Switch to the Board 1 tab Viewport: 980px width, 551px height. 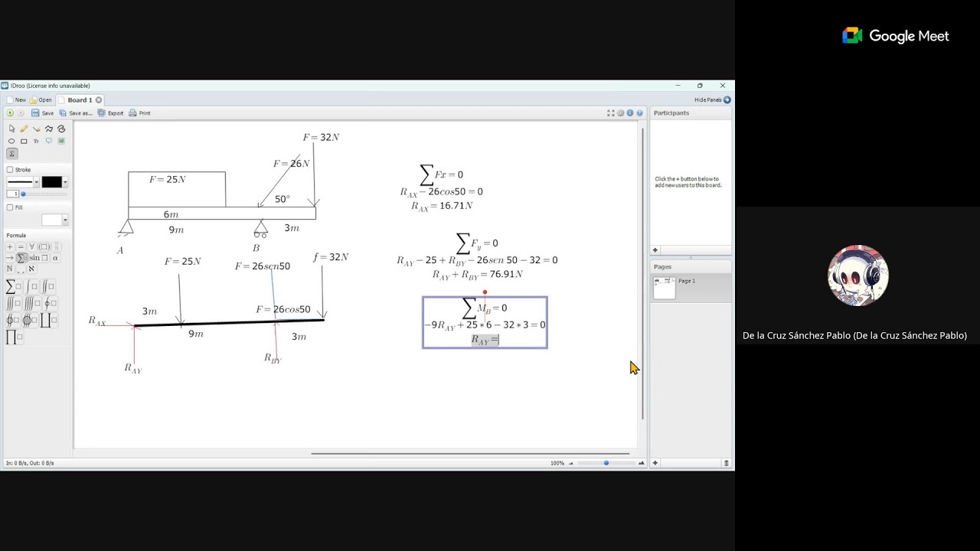coord(80,99)
